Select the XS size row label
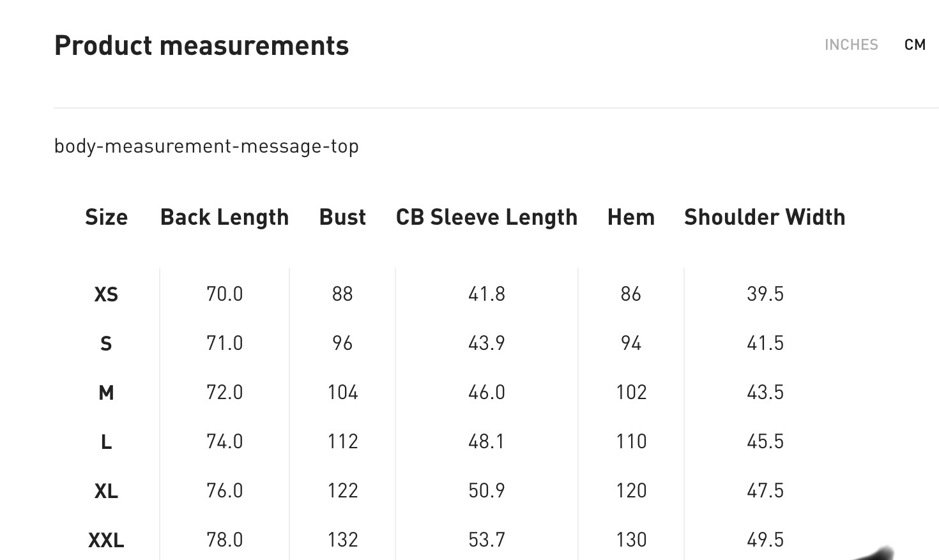Viewport: 939px width, 560px height. pyautogui.click(x=106, y=294)
